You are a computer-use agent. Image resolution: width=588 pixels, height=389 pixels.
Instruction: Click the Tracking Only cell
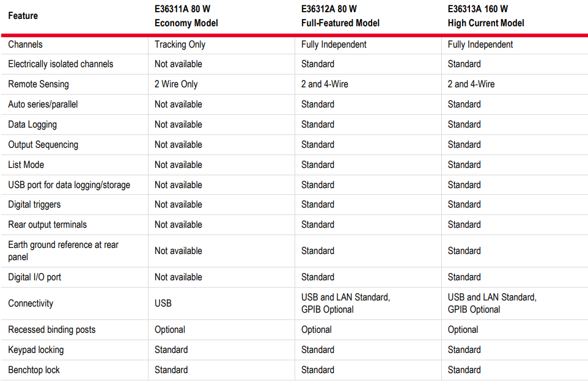coord(180,45)
